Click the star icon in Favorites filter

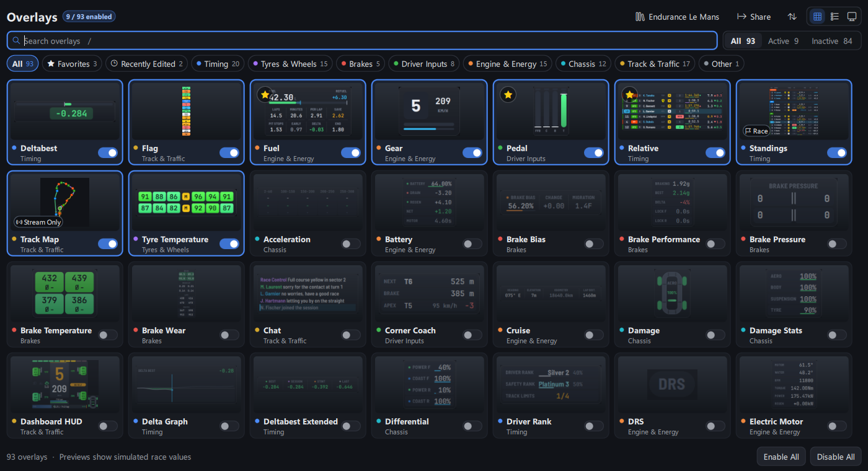(51, 64)
